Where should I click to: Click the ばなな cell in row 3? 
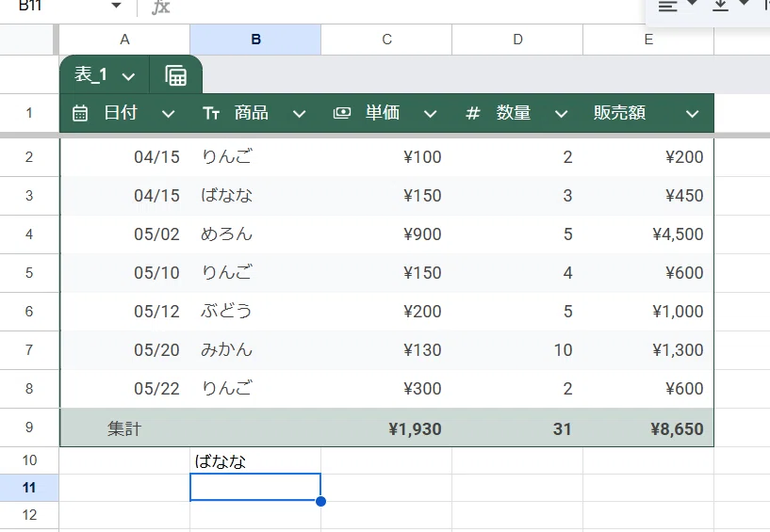pos(255,195)
